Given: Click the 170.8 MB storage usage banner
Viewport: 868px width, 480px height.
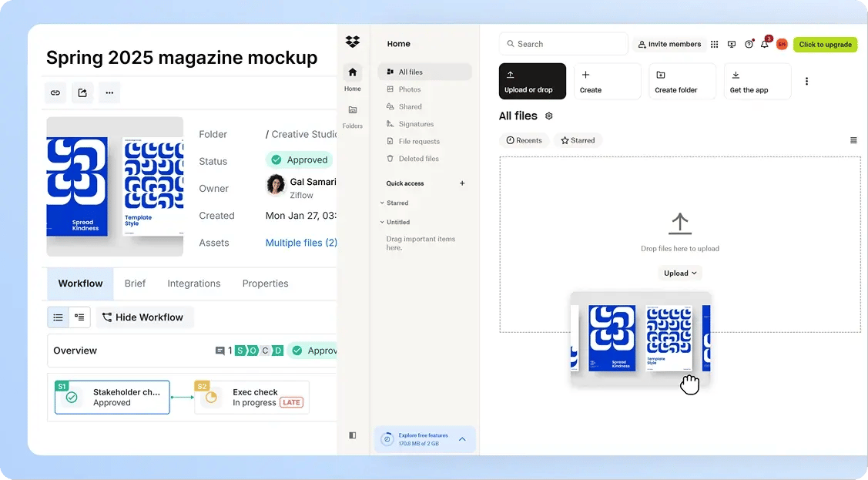Looking at the screenshot, I should tap(424, 438).
